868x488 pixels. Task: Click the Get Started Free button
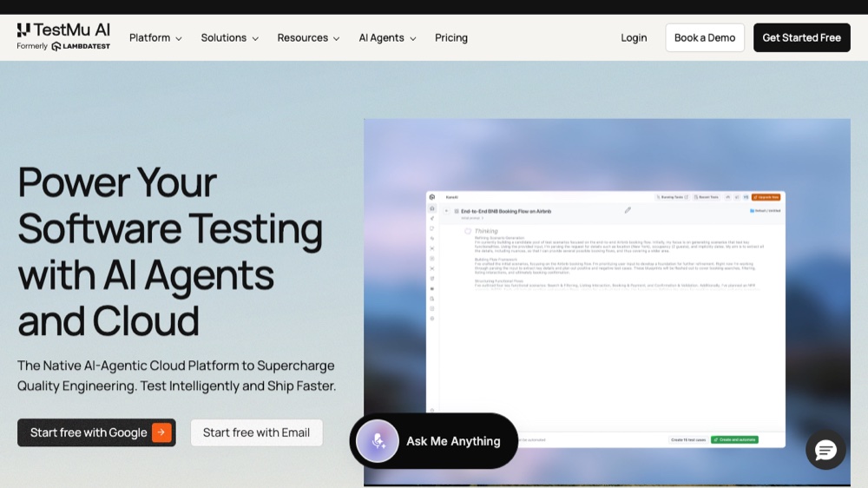(x=801, y=37)
